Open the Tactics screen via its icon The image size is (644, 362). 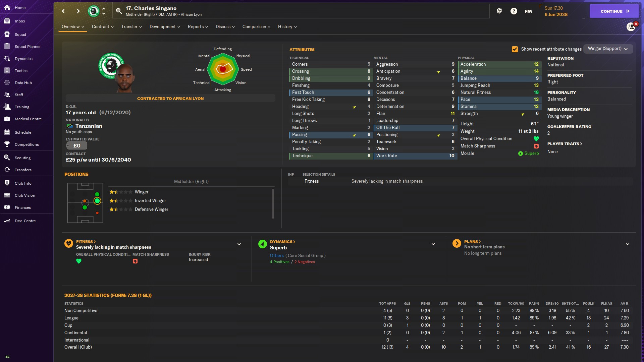[x=7, y=71]
